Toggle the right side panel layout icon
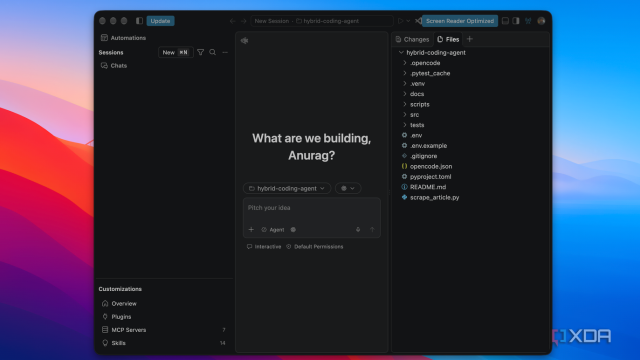Image resolution: width=640 pixels, height=360 pixels. 516,21
